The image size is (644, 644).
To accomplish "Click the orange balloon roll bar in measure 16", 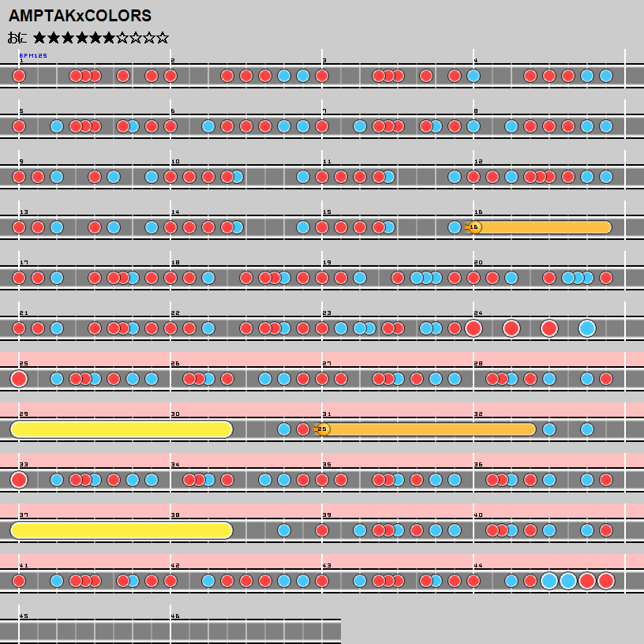I will point(545,227).
